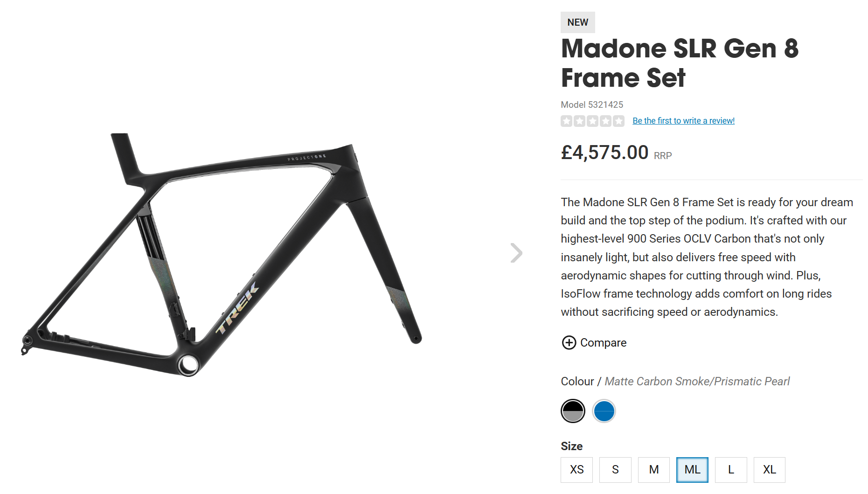Click the fifth rating star

(618, 121)
